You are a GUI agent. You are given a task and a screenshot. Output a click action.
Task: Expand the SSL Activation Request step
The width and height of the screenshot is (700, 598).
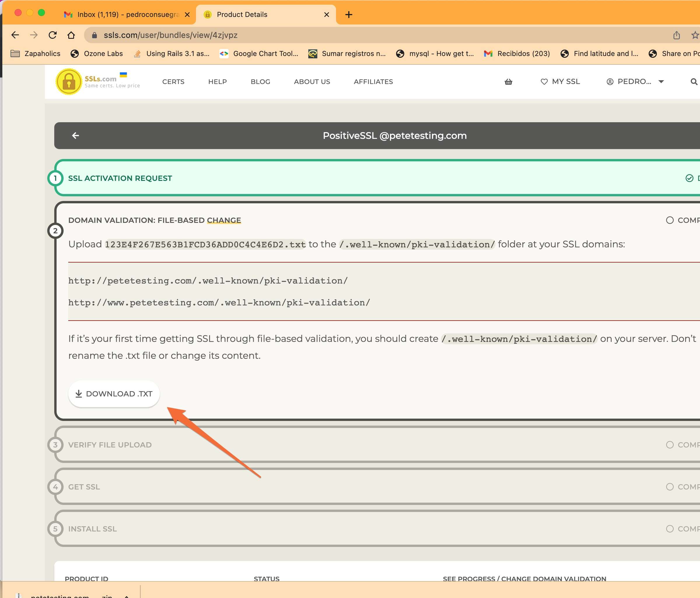point(120,178)
